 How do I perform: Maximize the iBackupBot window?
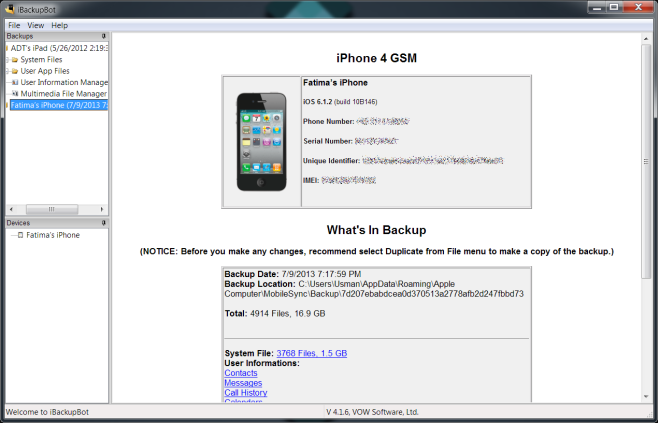tap(614, 8)
